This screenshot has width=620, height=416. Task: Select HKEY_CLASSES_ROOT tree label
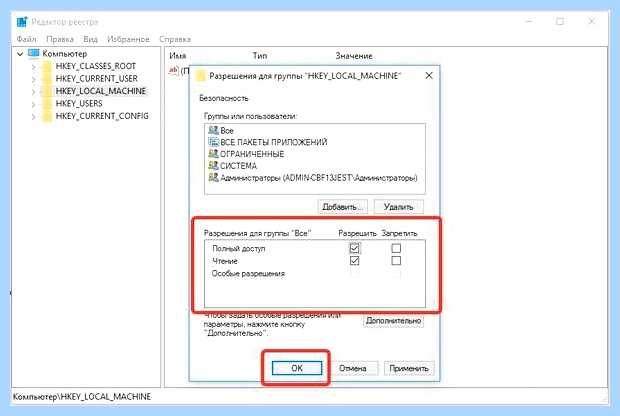pos(96,66)
